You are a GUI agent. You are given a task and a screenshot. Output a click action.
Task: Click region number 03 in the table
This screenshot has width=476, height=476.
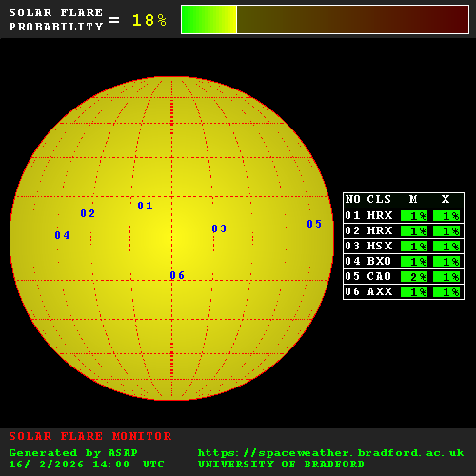click(352, 246)
